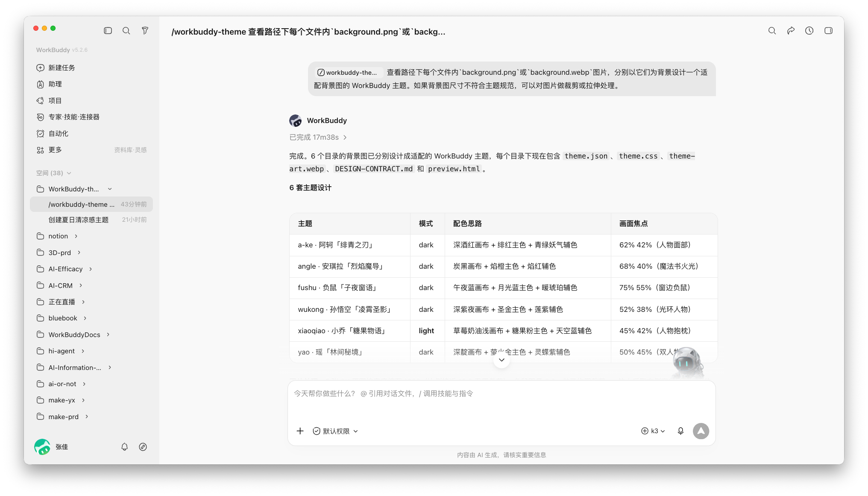This screenshot has height=496, width=868.
Task: Click the share arrow icon in header
Action: click(791, 31)
